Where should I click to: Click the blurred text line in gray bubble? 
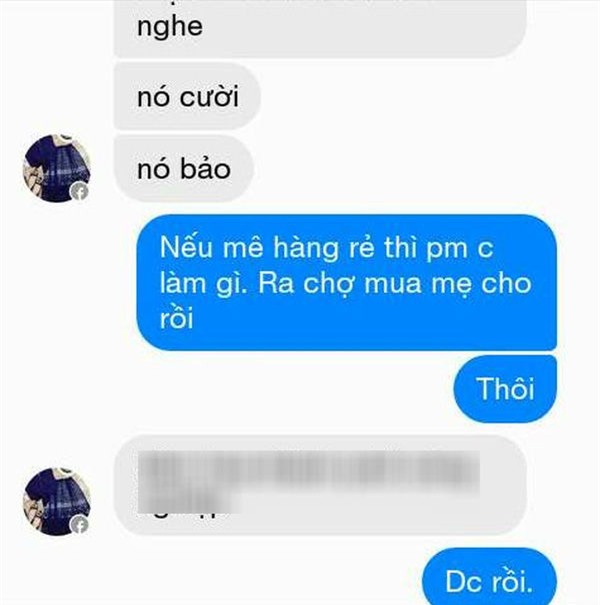coord(309,469)
